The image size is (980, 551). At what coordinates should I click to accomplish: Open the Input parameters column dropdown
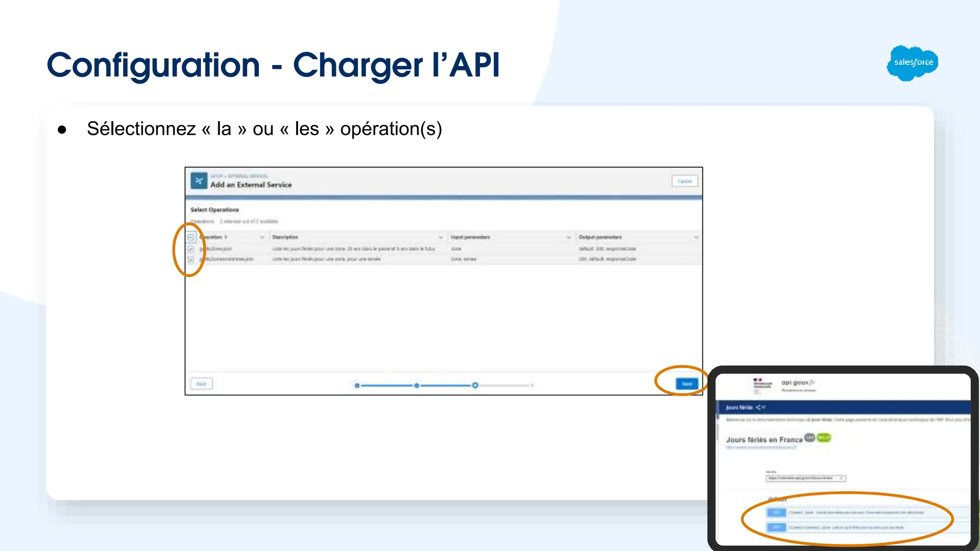(x=568, y=237)
